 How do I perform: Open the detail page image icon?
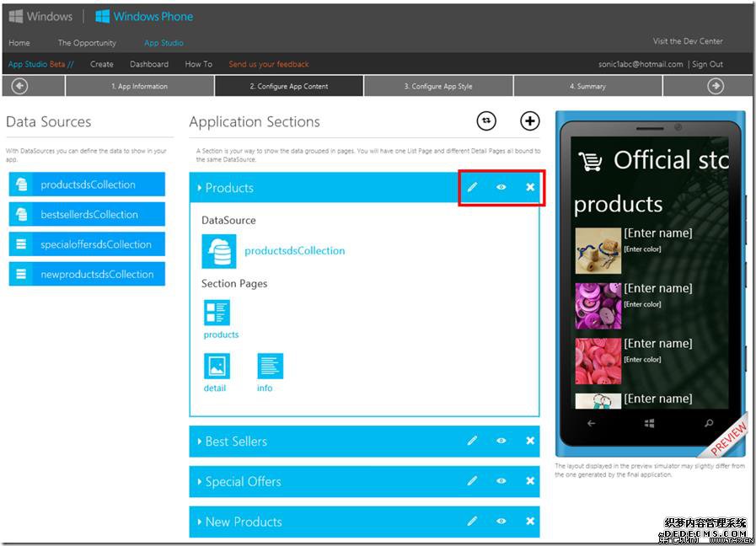217,366
